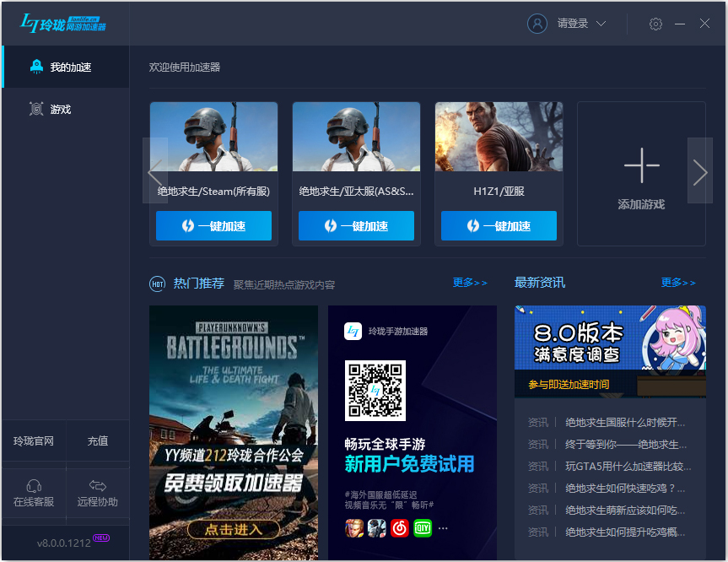Click the NEW badge beside the version

click(101, 538)
